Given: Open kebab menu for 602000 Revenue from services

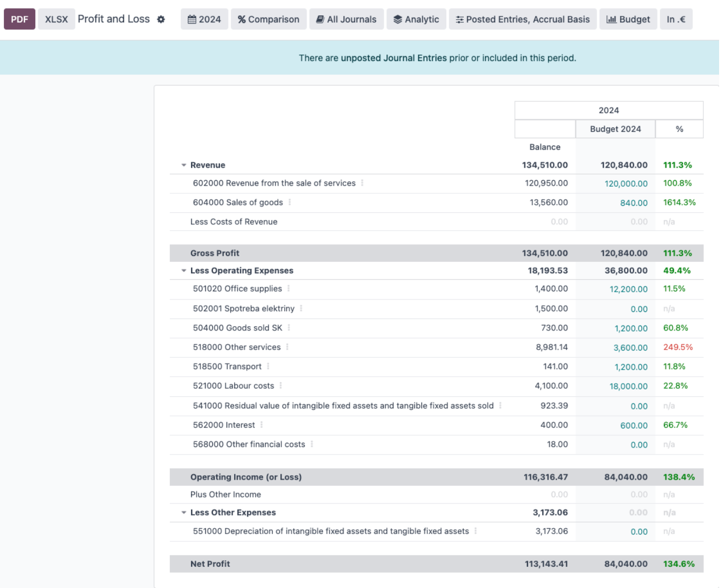Looking at the screenshot, I should (362, 183).
